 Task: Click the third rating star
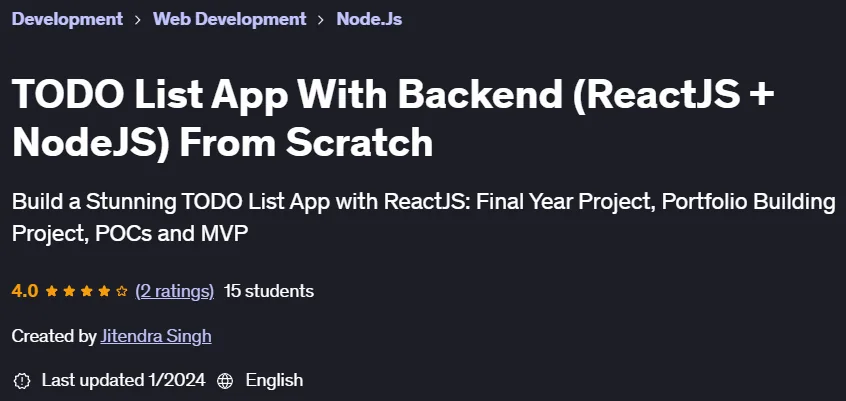coord(87,291)
